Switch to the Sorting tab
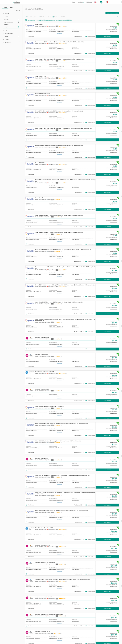The image size is (122, 644). click(x=11, y=7)
